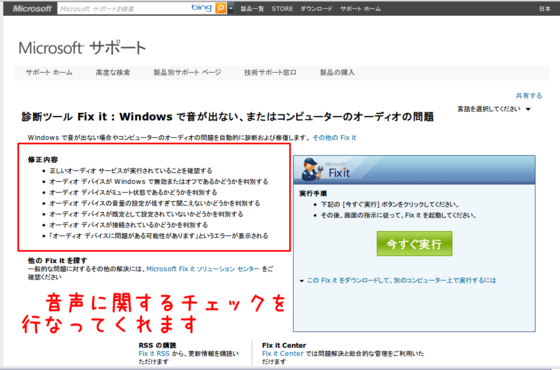Open the その他の Fix it link
Screen dimensions: 560x370
[334, 138]
